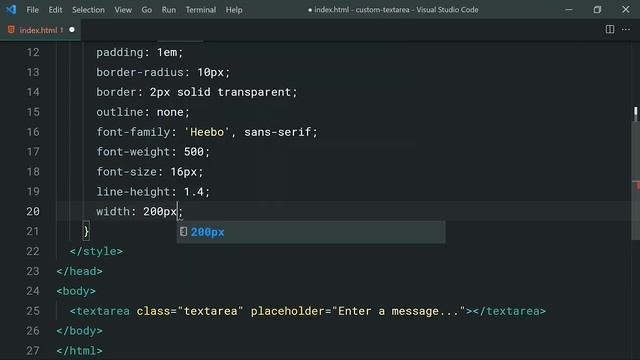Image resolution: width=640 pixels, height=360 pixels.
Task: Place cursor on 'padding: 1em;' line
Action: tap(140, 52)
